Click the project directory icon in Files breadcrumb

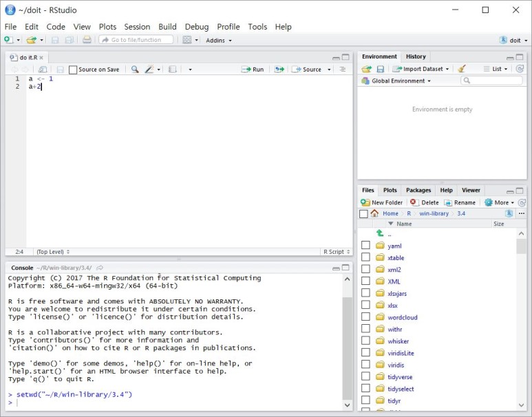tap(509, 213)
